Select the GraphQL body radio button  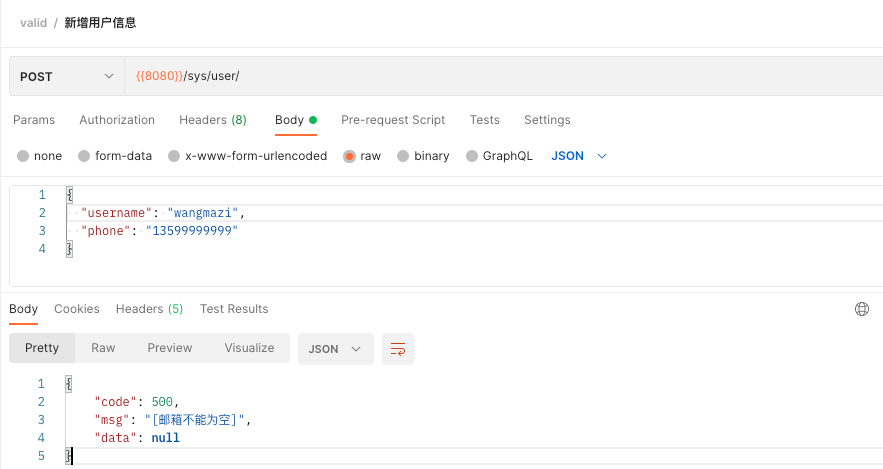point(472,156)
